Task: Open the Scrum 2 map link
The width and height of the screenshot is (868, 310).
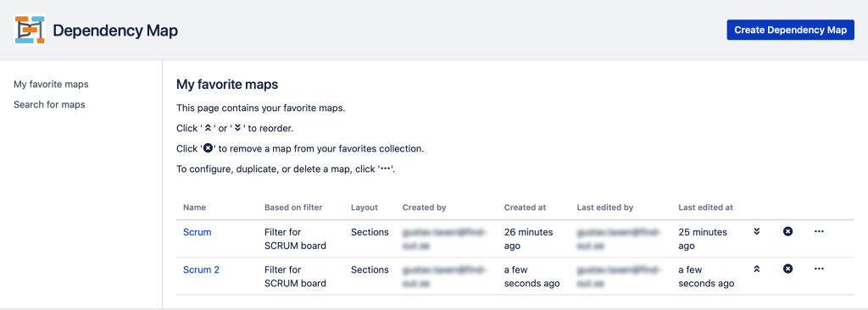Action: (x=201, y=269)
